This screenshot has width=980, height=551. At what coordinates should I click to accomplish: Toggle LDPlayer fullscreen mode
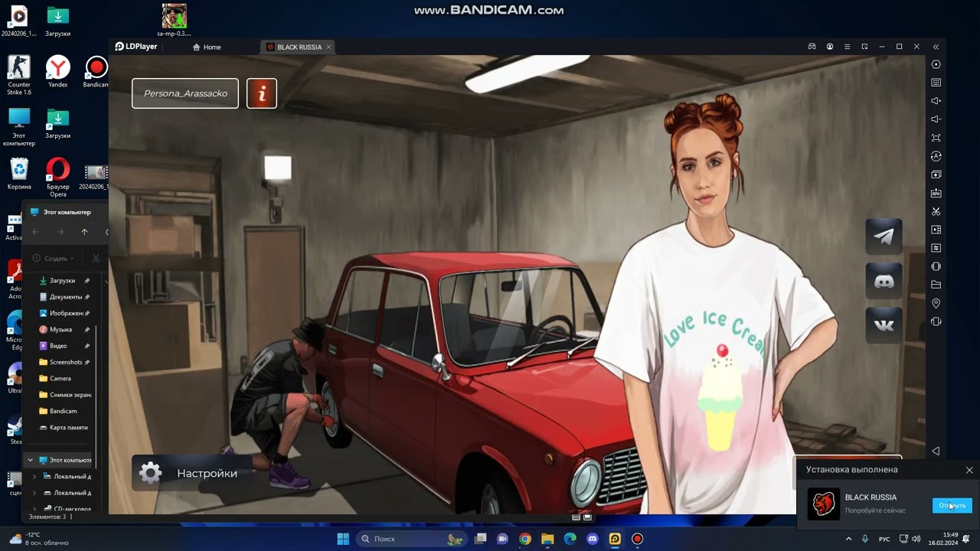(x=936, y=138)
